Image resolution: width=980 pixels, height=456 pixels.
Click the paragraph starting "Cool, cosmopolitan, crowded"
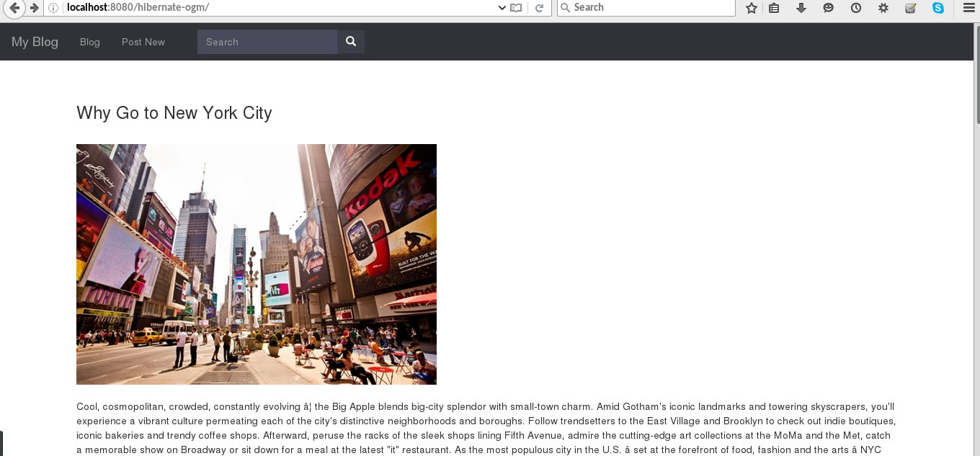[486, 428]
